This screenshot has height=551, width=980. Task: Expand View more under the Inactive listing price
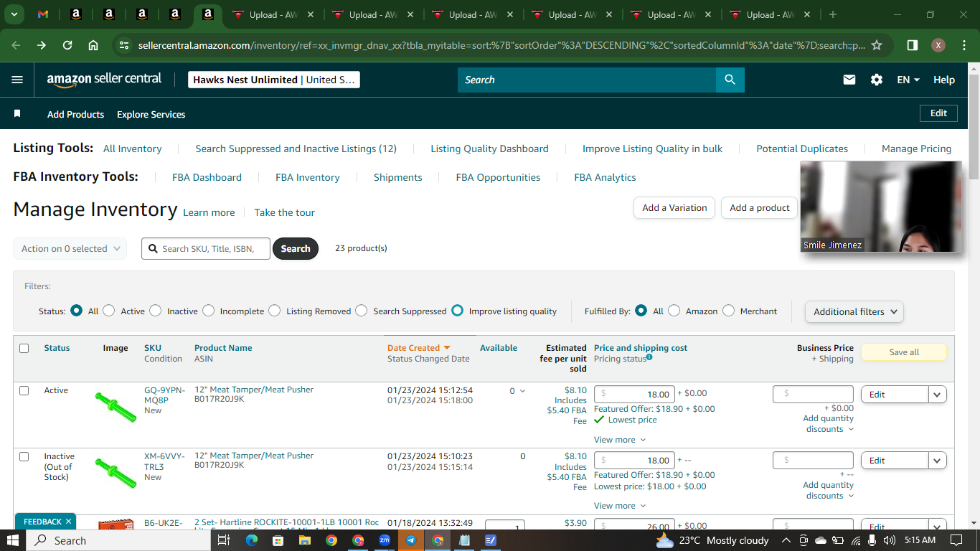(620, 506)
